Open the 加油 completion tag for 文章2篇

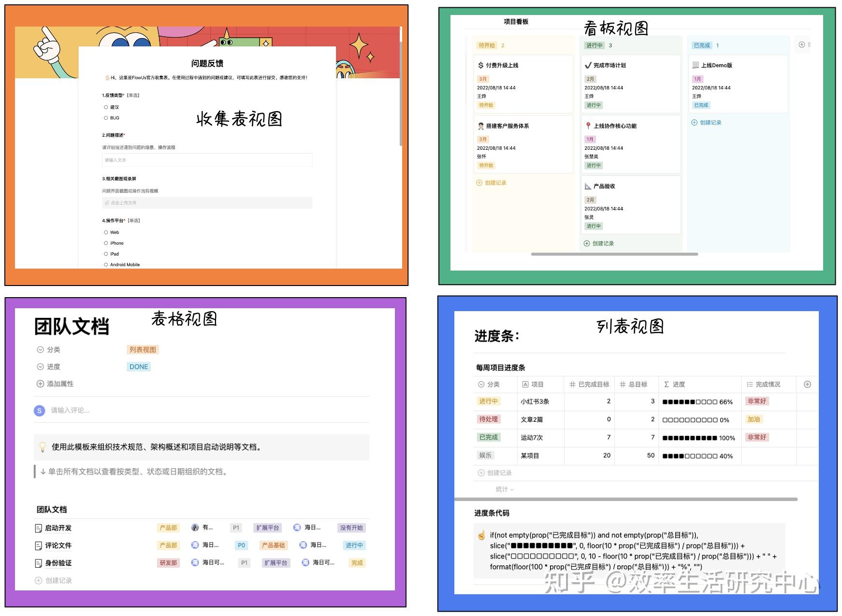tap(754, 419)
